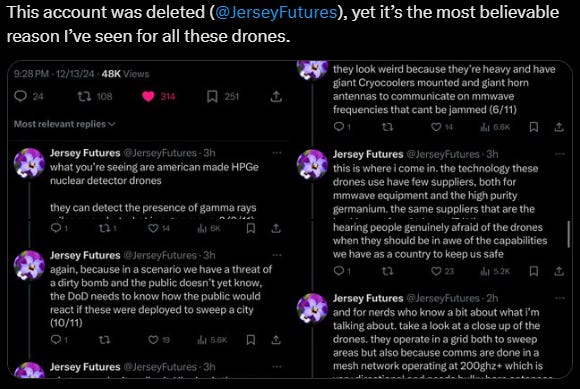Click analytics icon showing 6.6K views
Screen dimensions: 580x389
[x=485, y=127]
